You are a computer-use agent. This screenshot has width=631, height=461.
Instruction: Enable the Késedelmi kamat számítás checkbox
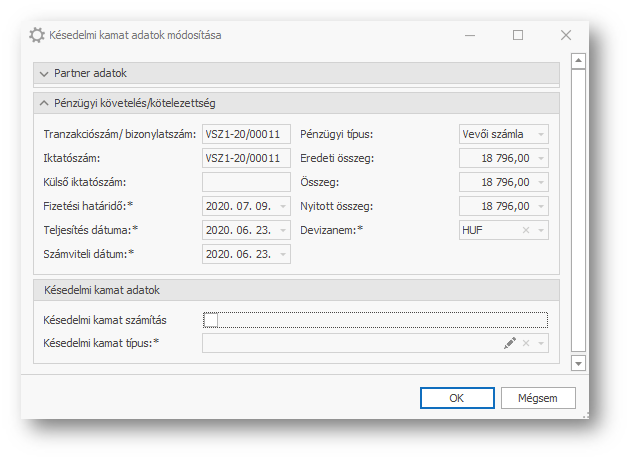coord(210,320)
